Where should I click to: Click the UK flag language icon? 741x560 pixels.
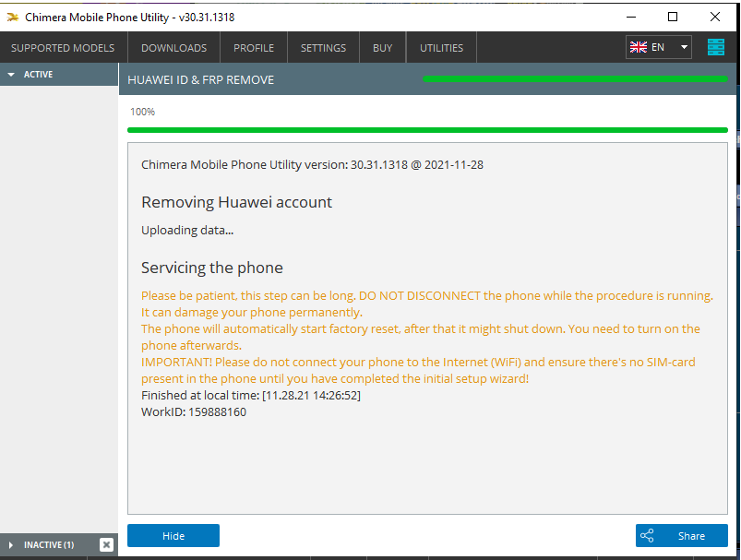point(639,47)
